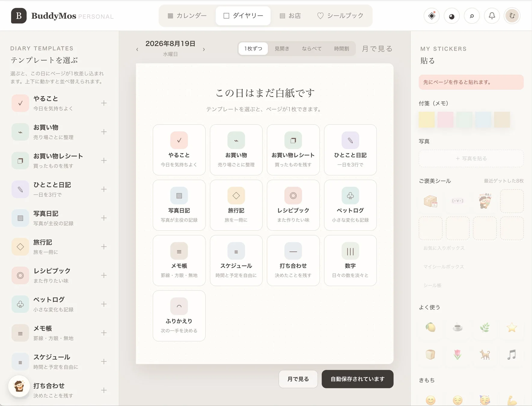This screenshot has height=406, width=532.
Task: Add メモ帳 via sidebar plus icon
Action: click(104, 333)
